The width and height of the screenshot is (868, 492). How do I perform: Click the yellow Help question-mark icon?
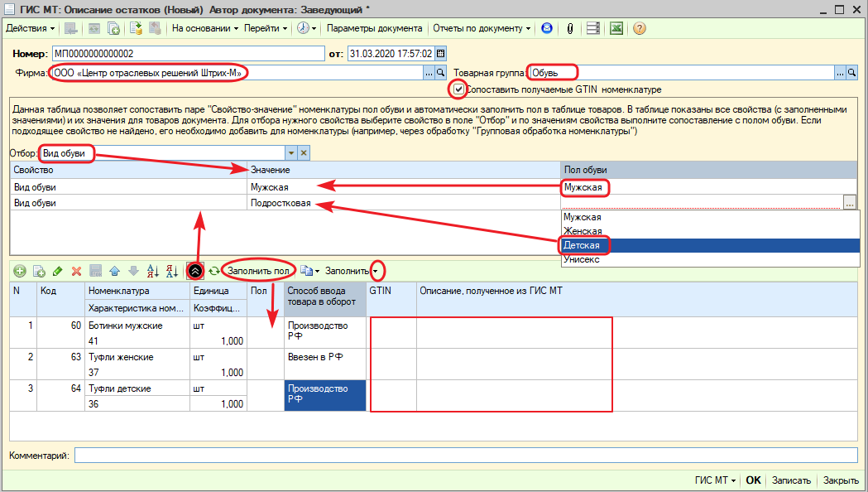click(x=639, y=28)
